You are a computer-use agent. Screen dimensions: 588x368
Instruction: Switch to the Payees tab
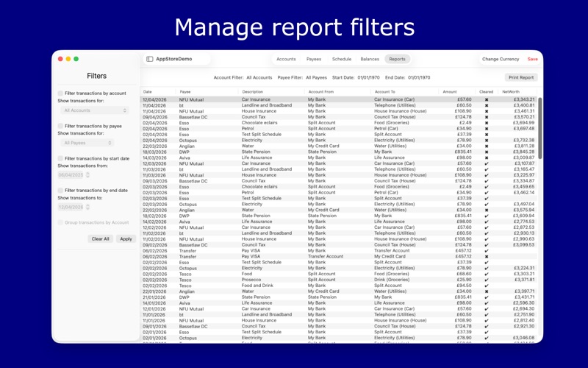(314, 59)
